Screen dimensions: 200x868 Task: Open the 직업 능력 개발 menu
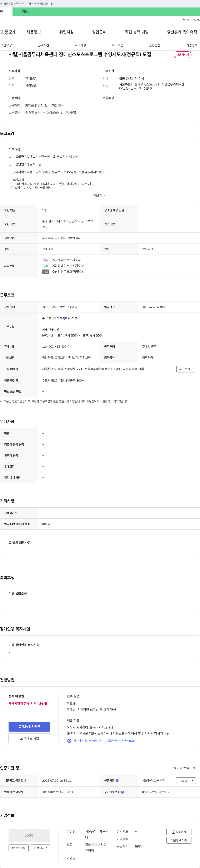coord(137,32)
